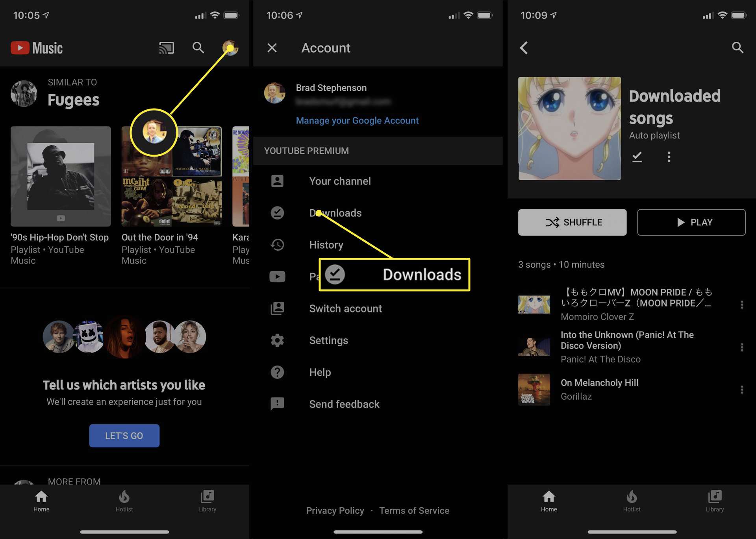Tap the Downloads checkmark icon in the Account menu
This screenshot has height=539, width=756.
[x=277, y=213]
